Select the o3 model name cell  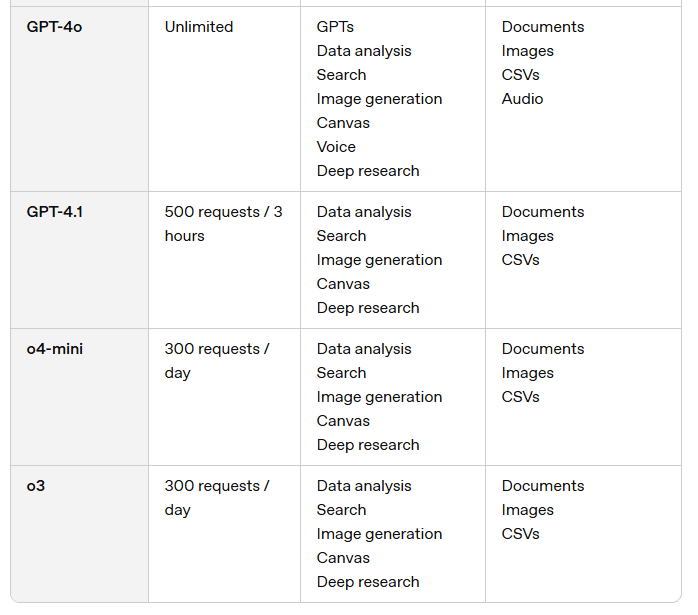point(37,486)
